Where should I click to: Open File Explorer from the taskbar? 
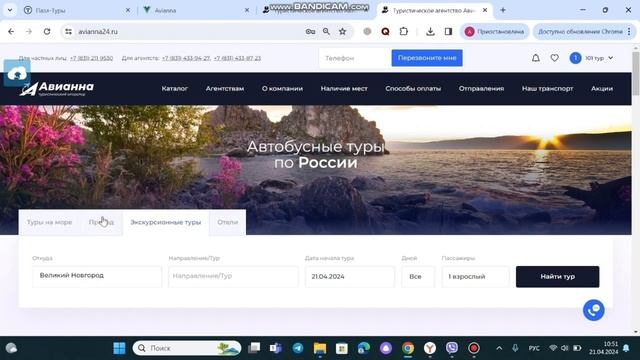click(320, 348)
